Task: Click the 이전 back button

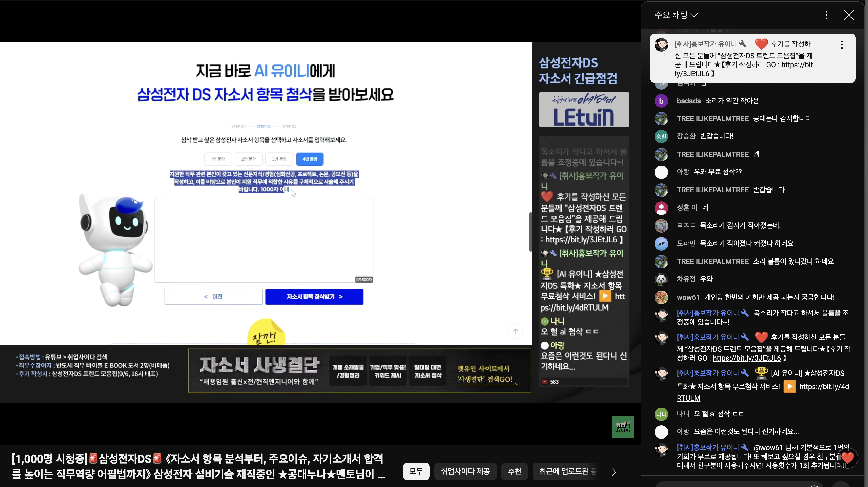Action: click(x=213, y=297)
